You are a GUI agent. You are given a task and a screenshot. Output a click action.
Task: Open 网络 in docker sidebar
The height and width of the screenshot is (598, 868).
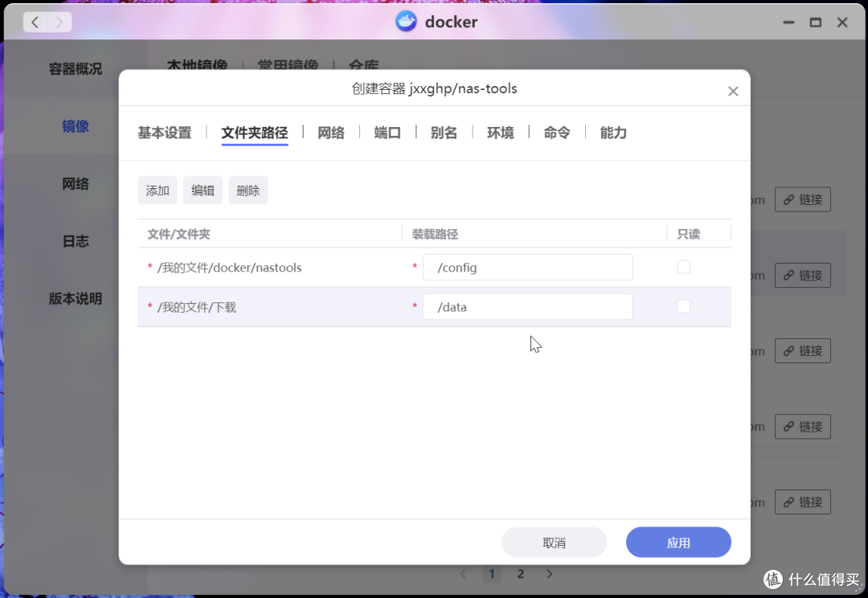click(76, 184)
